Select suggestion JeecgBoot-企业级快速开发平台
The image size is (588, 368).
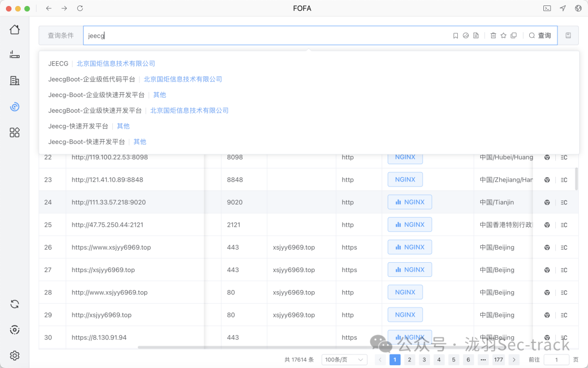click(x=95, y=110)
